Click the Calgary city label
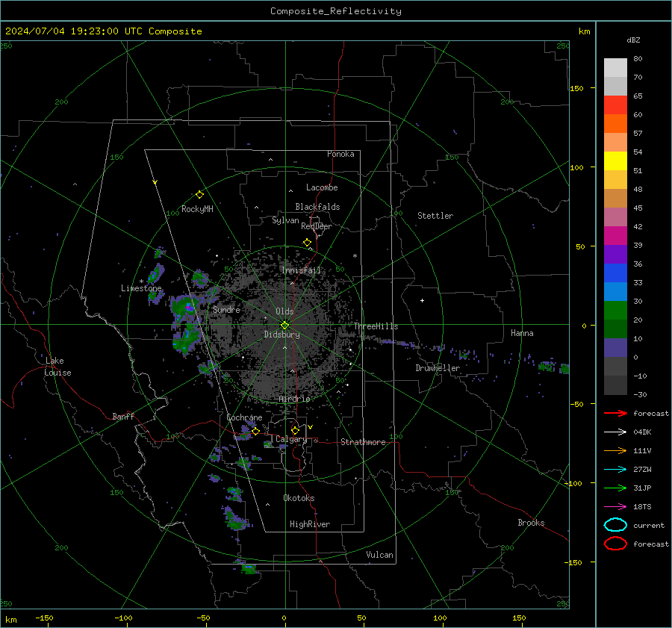672x628 pixels. (291, 439)
